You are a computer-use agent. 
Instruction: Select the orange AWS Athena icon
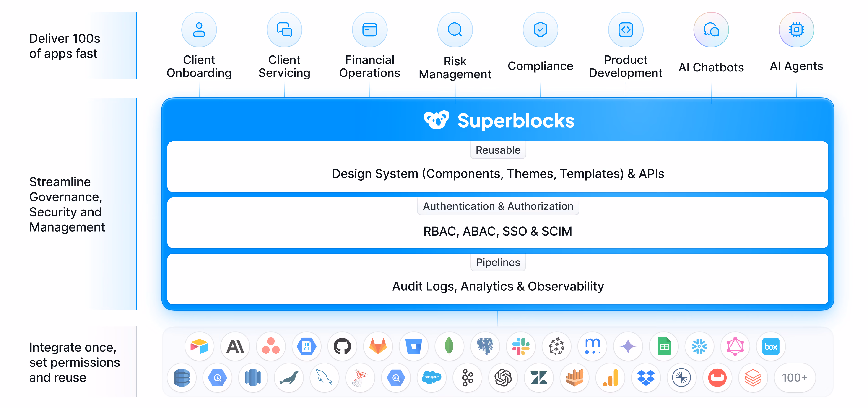pyautogui.click(x=575, y=378)
